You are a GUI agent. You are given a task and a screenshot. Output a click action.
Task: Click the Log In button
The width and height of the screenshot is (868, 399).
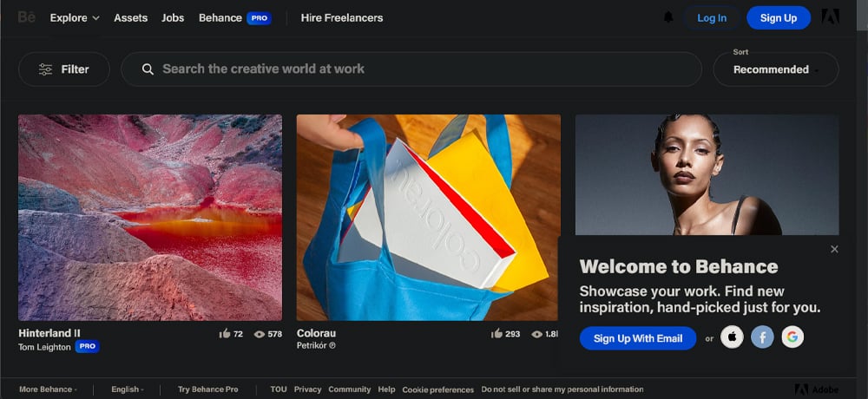[712, 17]
